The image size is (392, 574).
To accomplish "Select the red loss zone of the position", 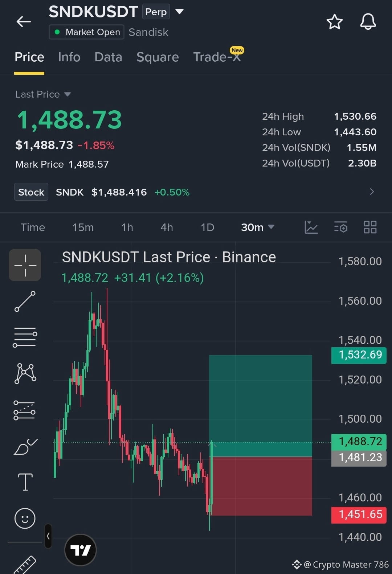I will (261, 486).
